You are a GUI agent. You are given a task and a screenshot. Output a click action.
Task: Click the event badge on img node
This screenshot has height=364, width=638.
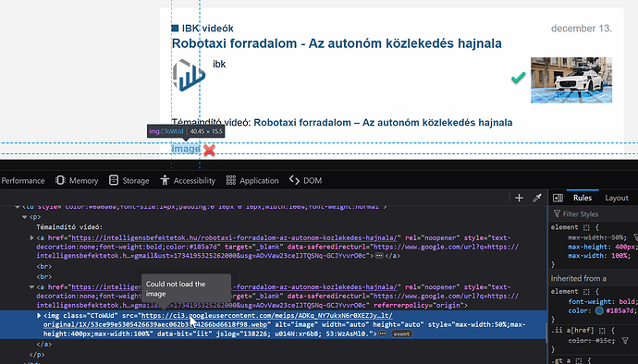point(401,334)
